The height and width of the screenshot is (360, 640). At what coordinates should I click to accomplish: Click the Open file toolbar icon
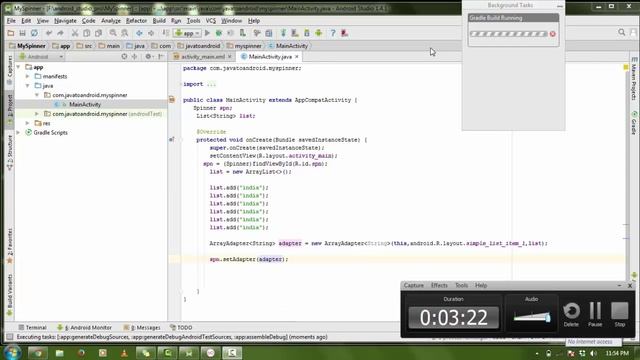(11, 33)
